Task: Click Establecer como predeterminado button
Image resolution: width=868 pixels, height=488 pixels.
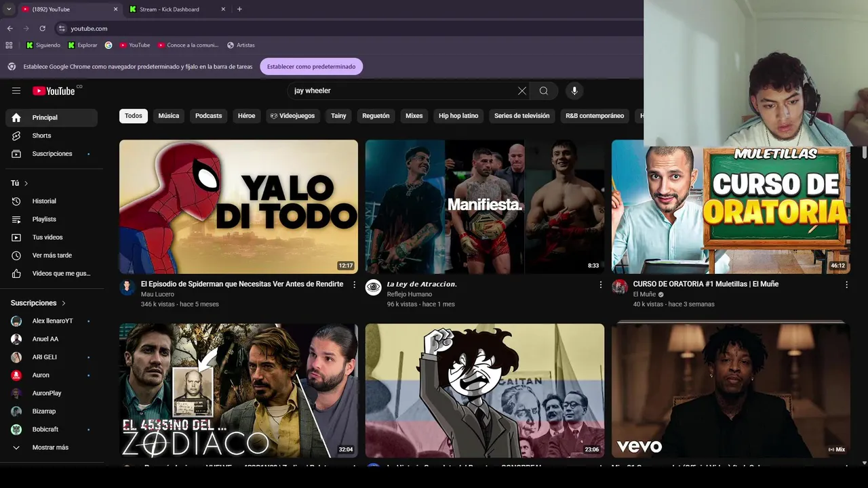Action: coord(311,66)
